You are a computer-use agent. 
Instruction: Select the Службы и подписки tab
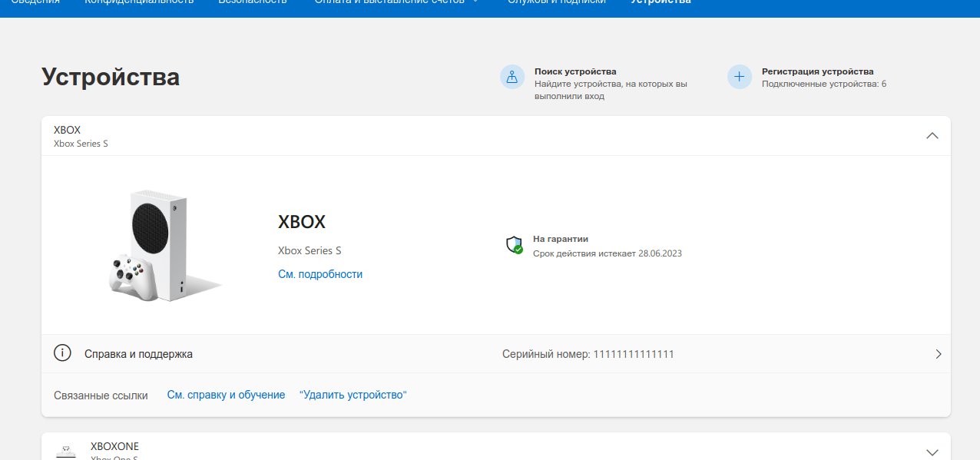pyautogui.click(x=556, y=2)
